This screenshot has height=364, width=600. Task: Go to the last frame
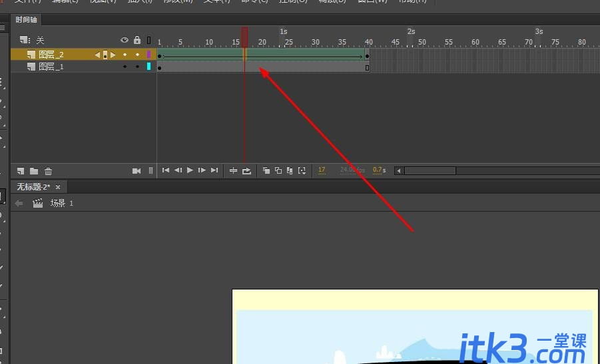(x=214, y=170)
